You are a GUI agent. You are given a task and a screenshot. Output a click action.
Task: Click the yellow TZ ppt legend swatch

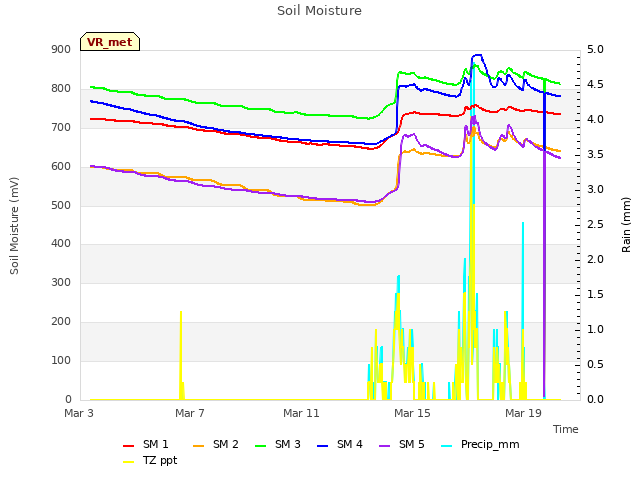[129, 462]
